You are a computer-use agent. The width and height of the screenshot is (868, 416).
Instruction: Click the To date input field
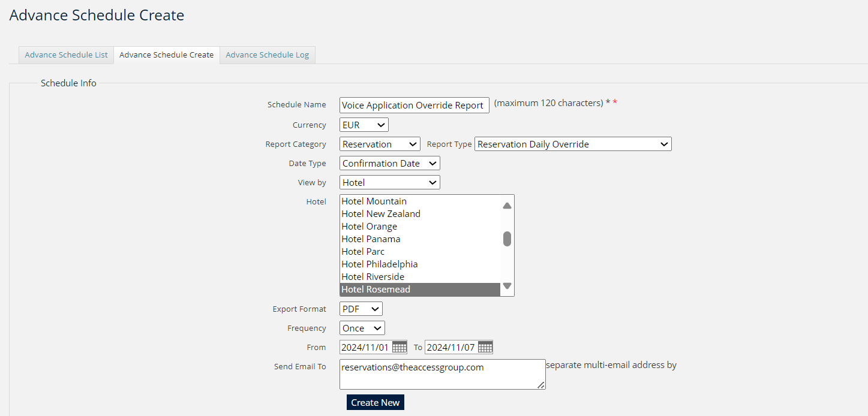(452, 347)
